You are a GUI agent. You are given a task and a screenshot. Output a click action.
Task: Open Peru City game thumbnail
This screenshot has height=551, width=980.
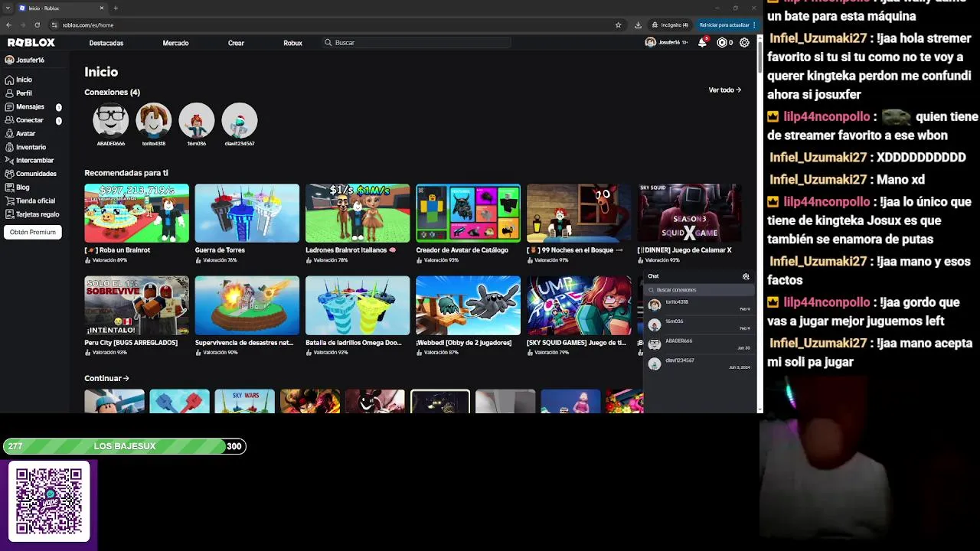136,305
